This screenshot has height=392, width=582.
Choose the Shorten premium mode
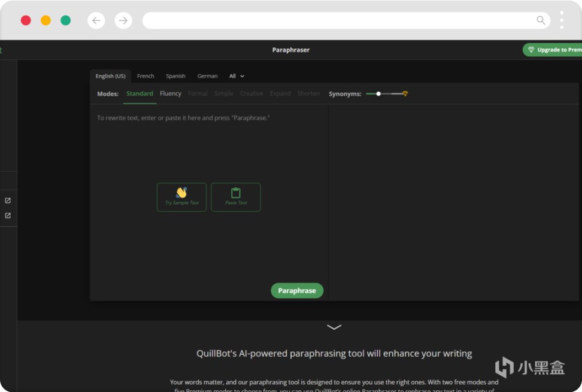coord(308,93)
